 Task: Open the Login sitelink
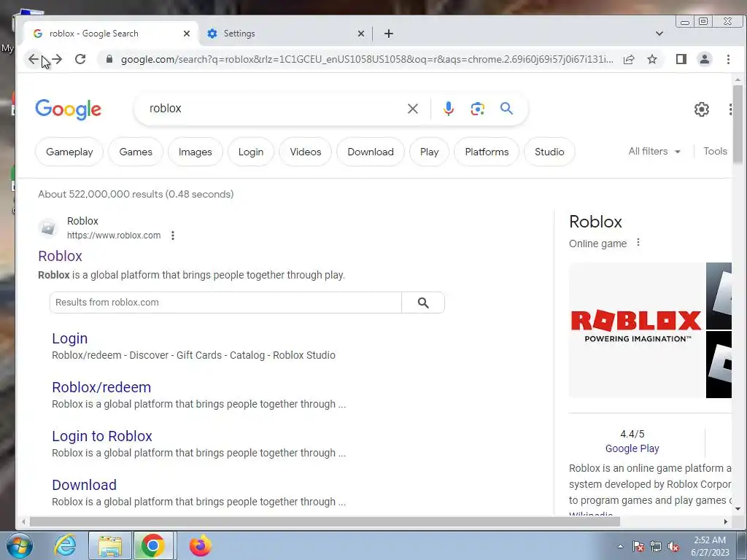pos(69,338)
